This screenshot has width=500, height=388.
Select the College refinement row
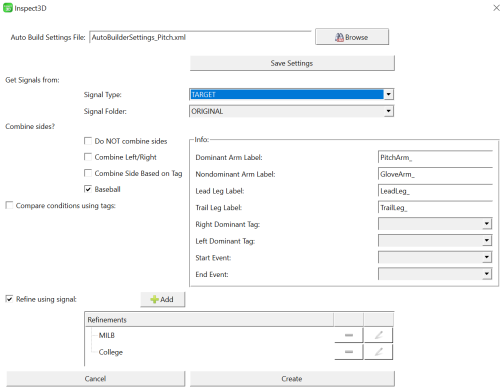coord(210,352)
